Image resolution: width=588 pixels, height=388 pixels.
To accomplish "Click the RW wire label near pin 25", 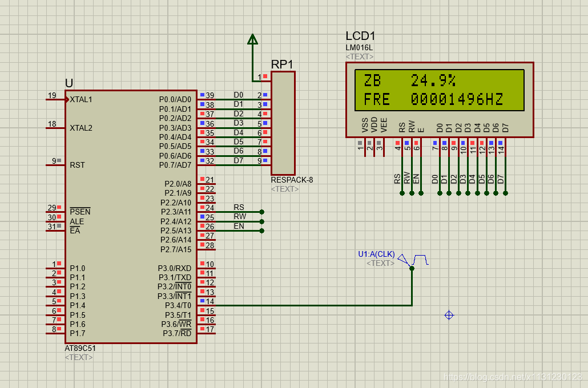I will [x=240, y=216].
